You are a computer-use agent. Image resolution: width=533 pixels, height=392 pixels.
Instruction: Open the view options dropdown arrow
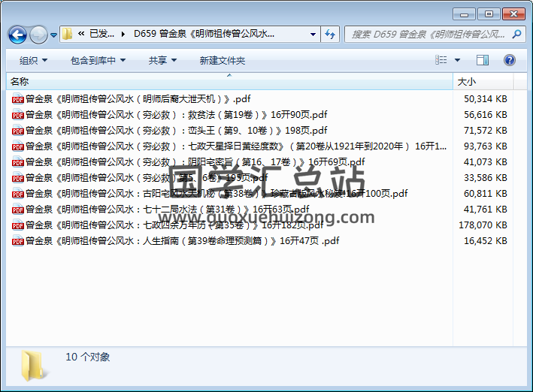coord(458,60)
